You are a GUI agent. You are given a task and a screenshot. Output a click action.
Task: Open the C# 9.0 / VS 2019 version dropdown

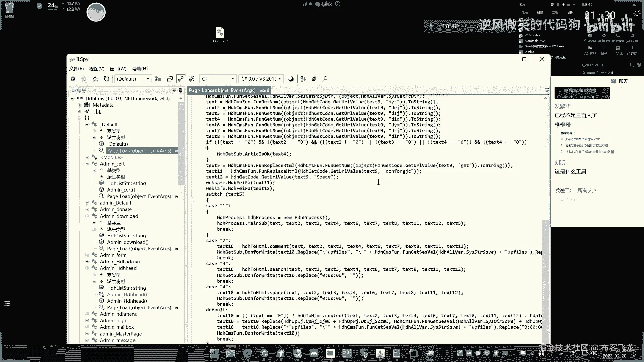pyautogui.click(x=261, y=79)
